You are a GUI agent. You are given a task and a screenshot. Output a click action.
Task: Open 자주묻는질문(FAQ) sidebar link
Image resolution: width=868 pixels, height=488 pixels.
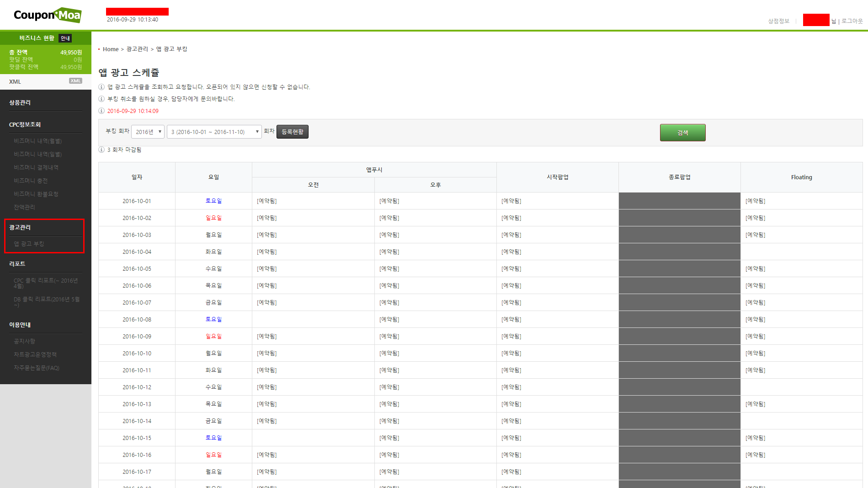pyautogui.click(x=37, y=368)
